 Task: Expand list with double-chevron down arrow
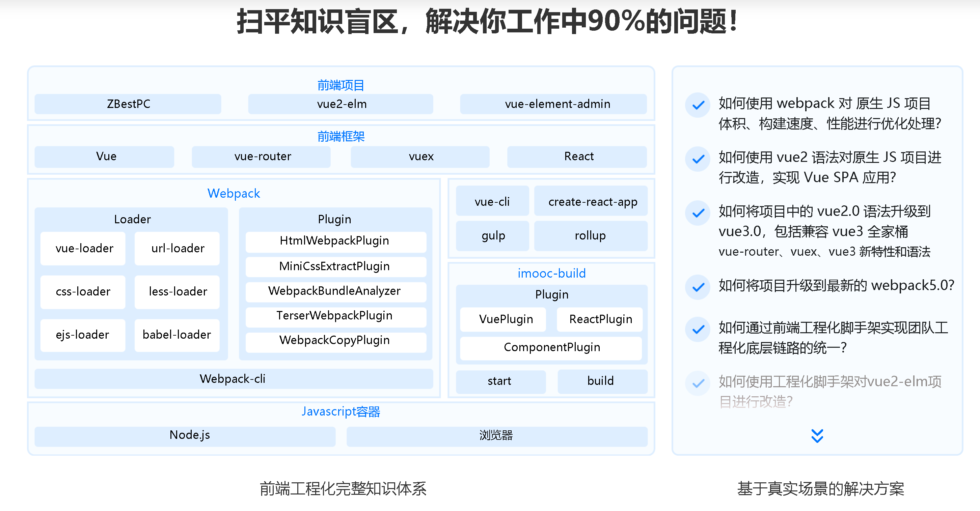pos(817,436)
